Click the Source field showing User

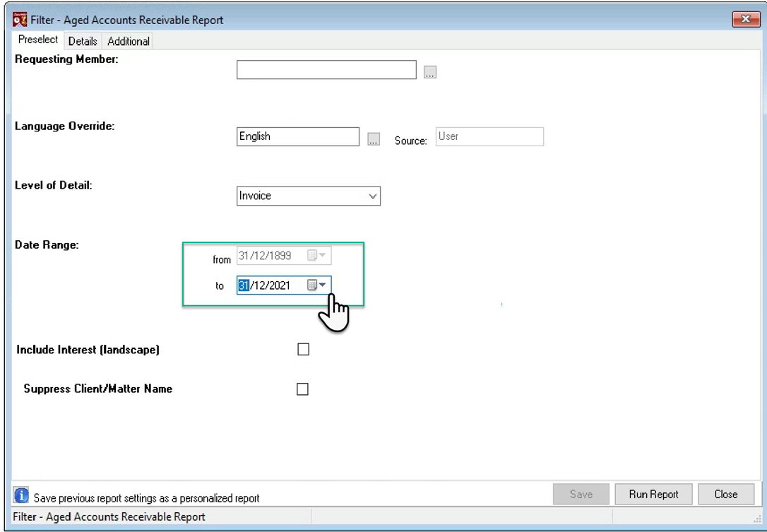tap(489, 136)
